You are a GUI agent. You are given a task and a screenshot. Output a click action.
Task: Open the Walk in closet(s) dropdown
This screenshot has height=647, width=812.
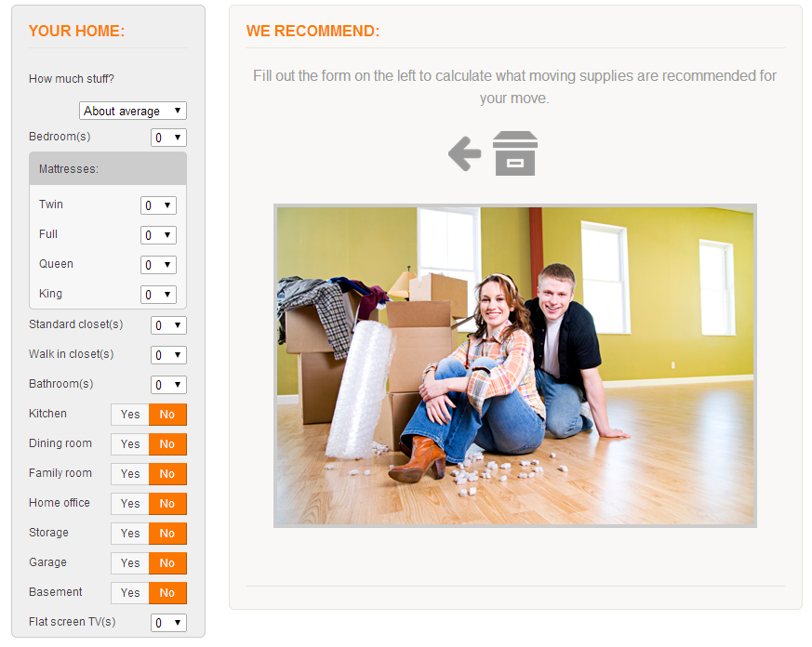pos(168,354)
